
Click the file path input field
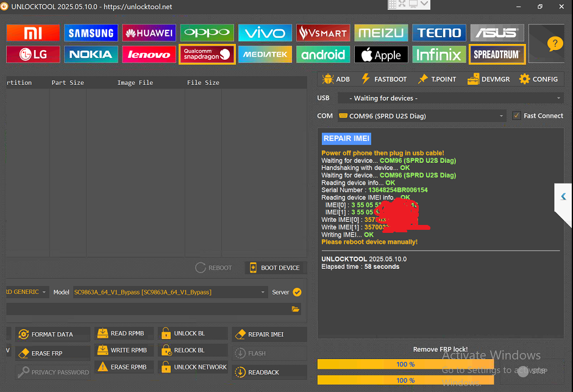pos(148,308)
